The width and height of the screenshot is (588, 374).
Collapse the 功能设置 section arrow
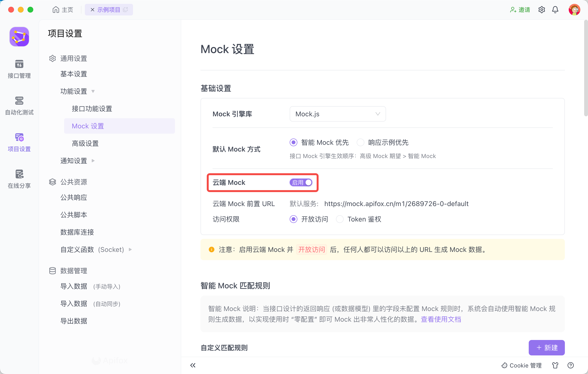click(x=93, y=91)
